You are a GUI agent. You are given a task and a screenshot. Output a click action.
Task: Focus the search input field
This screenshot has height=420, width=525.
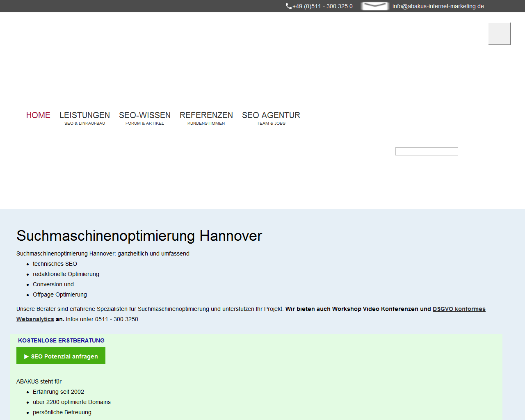[x=427, y=151]
